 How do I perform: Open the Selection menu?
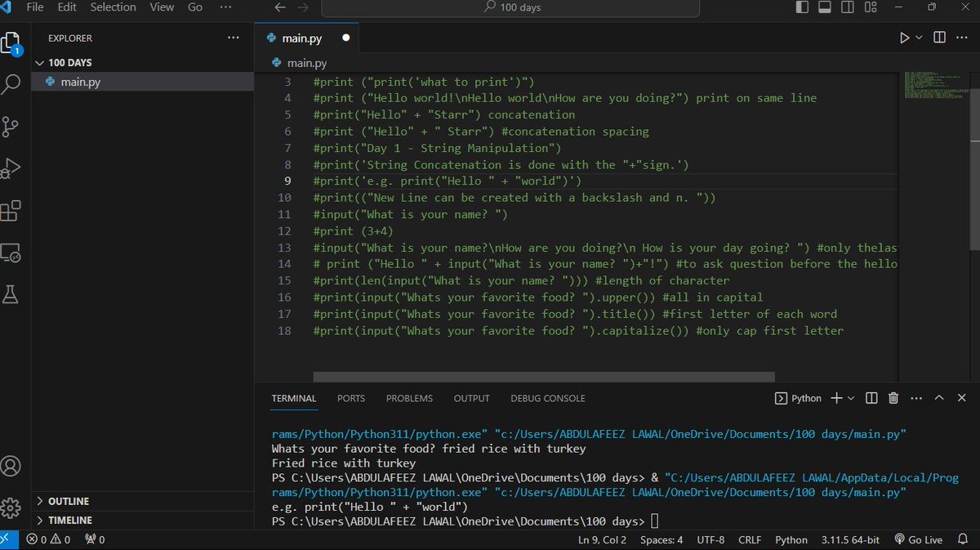click(113, 7)
